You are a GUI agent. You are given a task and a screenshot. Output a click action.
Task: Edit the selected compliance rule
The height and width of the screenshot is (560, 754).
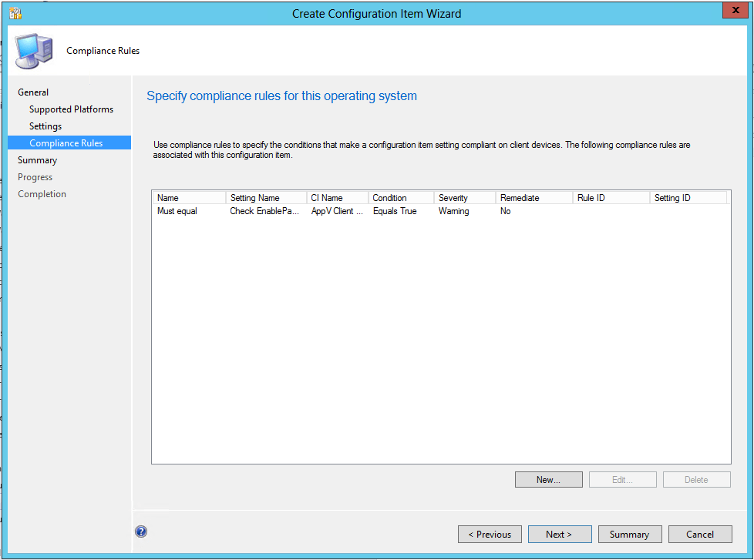pos(622,479)
